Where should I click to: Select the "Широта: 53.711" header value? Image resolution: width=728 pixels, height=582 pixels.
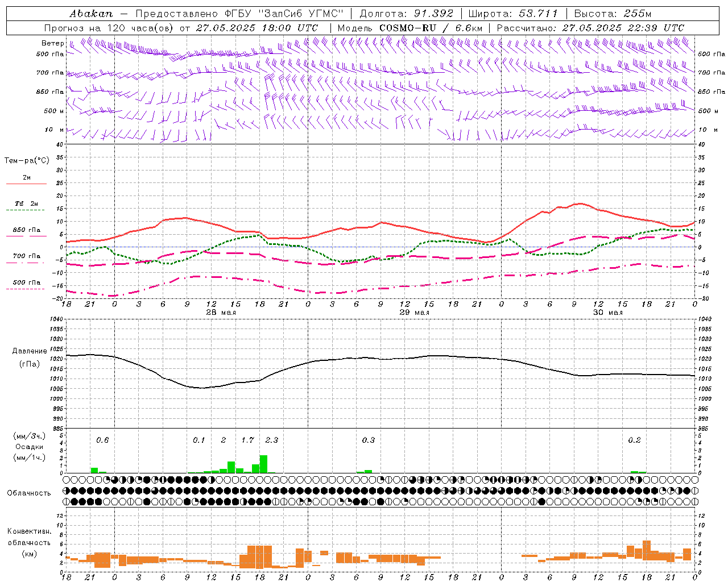[513, 14]
